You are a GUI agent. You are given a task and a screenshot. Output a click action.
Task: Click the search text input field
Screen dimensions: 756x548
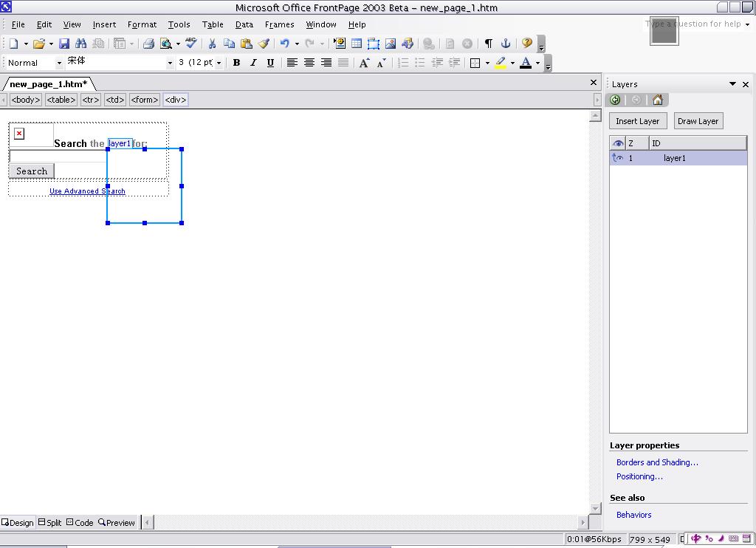coord(58,156)
